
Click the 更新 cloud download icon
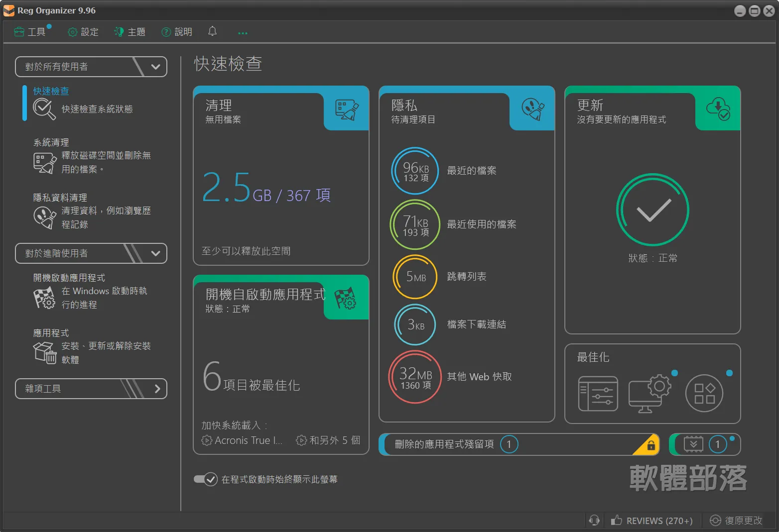(718, 109)
